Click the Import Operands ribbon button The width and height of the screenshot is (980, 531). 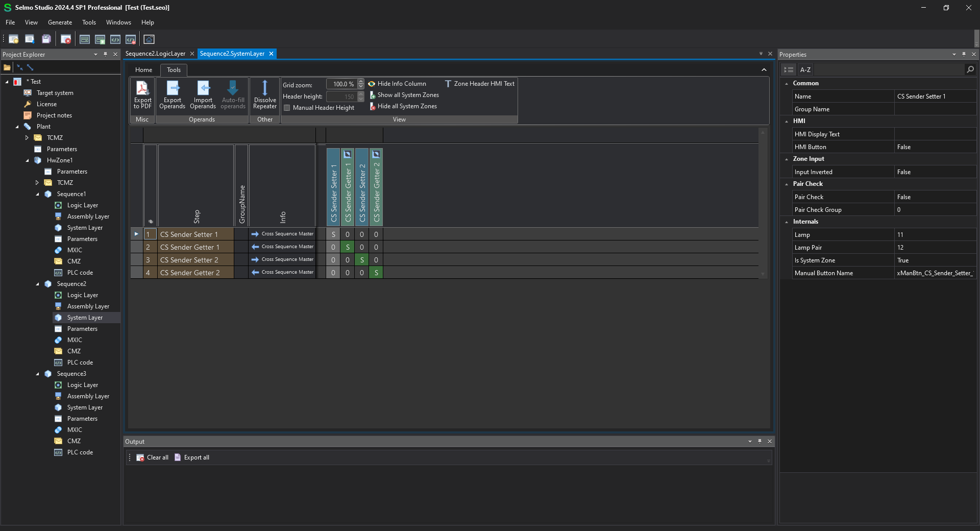[203, 95]
